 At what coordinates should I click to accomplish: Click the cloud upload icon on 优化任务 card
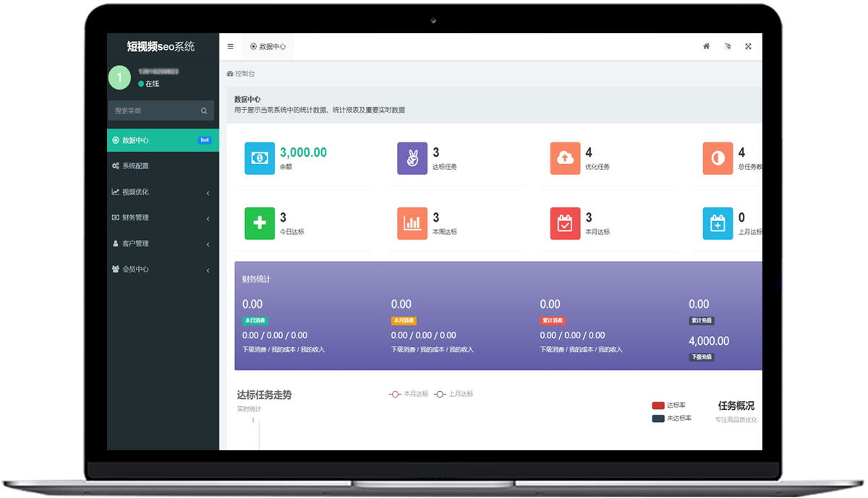point(564,158)
